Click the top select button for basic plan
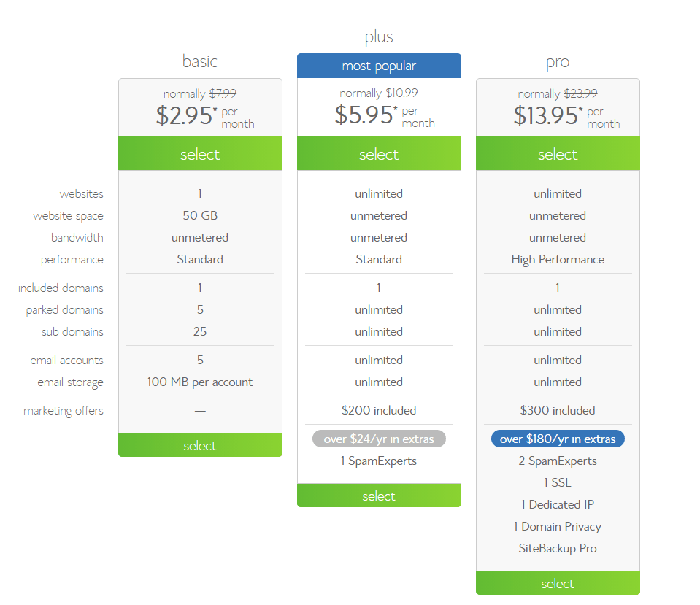The image size is (700, 605). (200, 154)
